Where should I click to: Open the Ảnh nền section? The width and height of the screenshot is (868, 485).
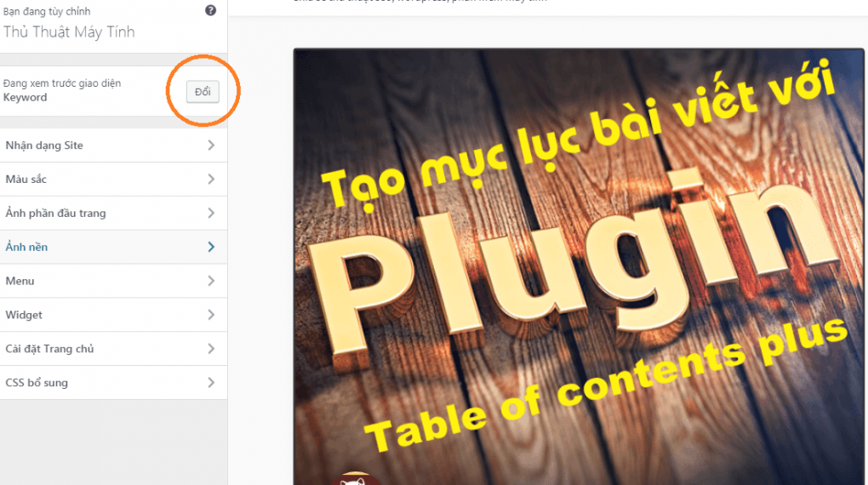click(x=113, y=247)
